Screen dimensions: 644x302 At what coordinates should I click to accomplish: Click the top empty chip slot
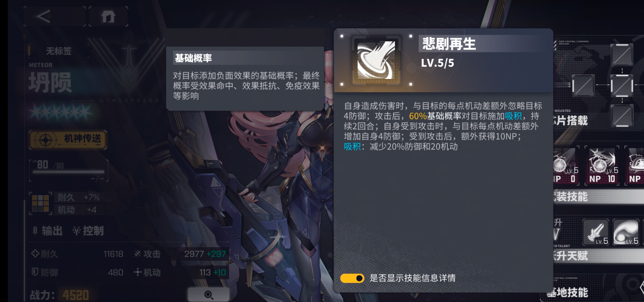click(621, 55)
